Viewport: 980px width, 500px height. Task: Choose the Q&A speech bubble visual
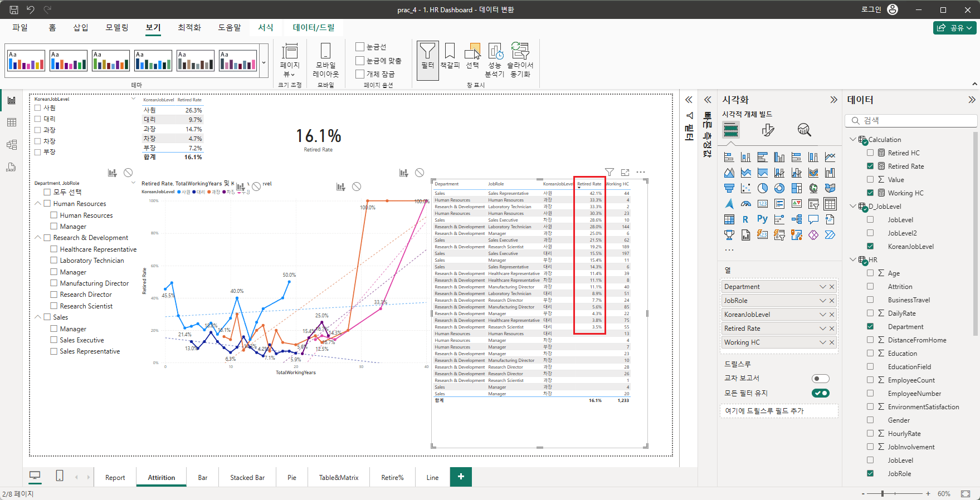(813, 219)
